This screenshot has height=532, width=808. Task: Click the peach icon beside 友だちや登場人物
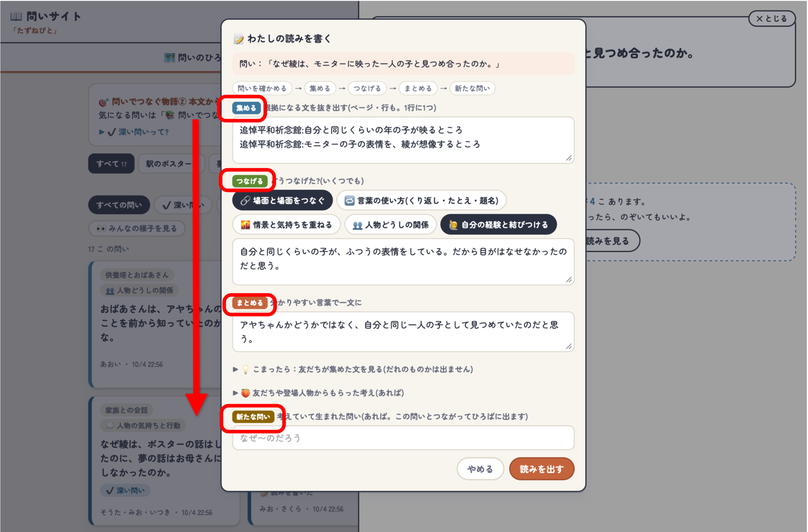coord(245,393)
